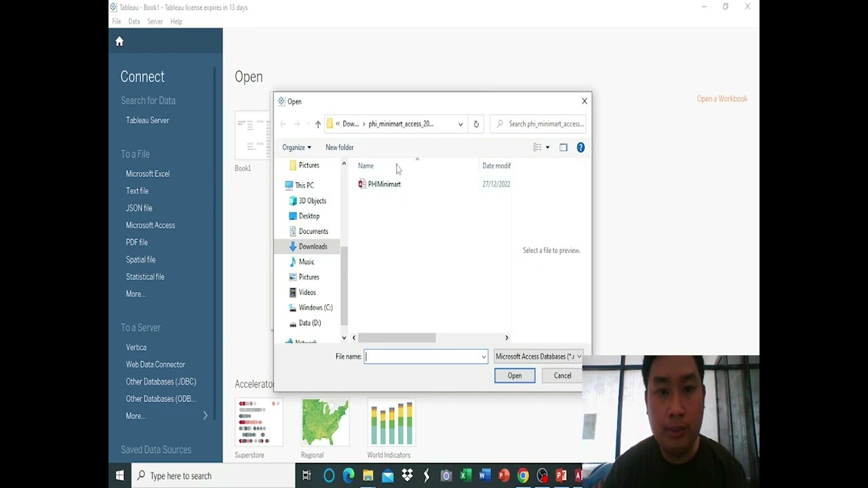Connect to a Text file
The height and width of the screenshot is (488, 868).
pos(137,191)
